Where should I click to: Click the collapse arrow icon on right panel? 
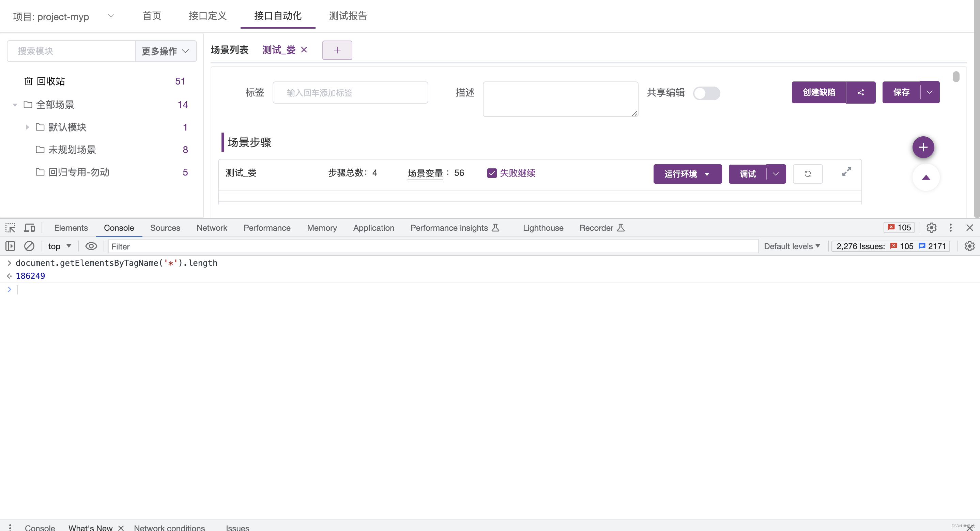pos(925,178)
